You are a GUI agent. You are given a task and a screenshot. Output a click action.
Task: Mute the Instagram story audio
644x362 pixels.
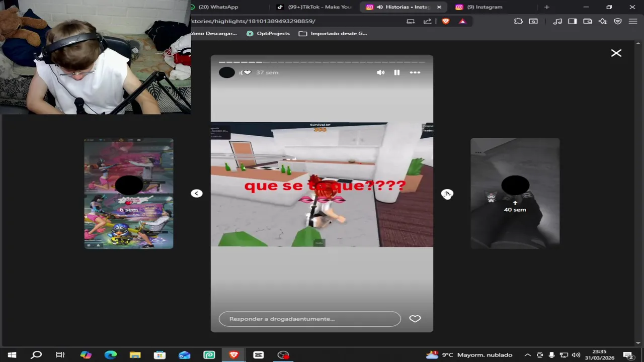click(380, 72)
